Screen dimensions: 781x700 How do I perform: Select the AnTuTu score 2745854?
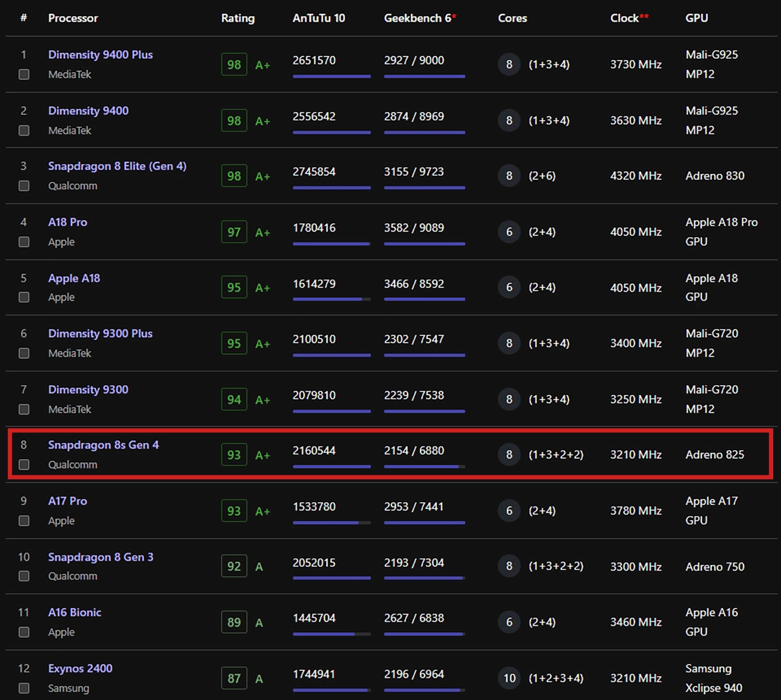coord(314,172)
